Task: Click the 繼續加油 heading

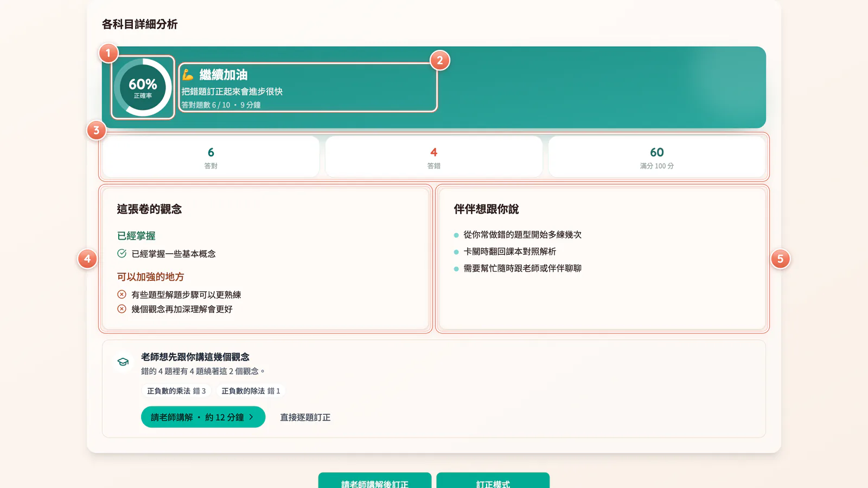Action: pyautogui.click(x=224, y=75)
